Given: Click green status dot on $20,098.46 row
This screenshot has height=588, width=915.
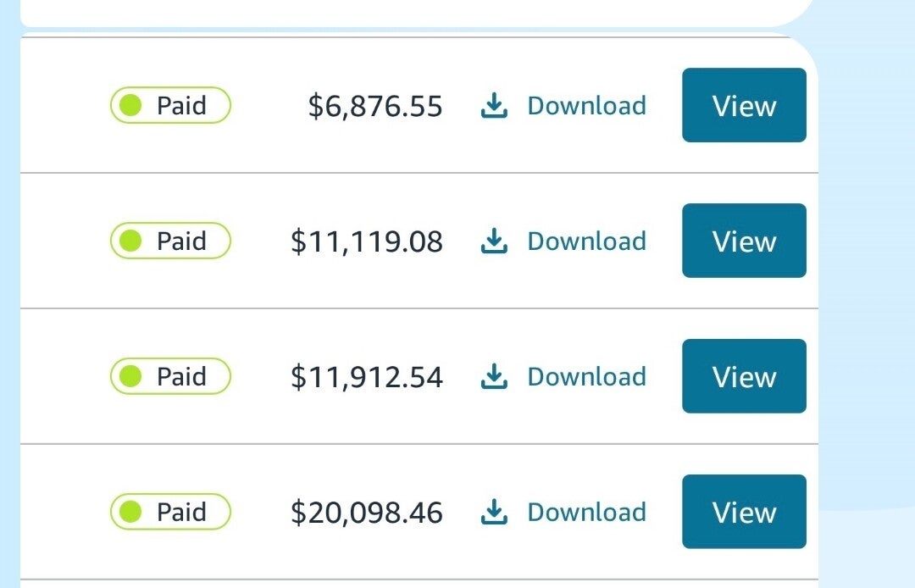Looking at the screenshot, I should click(x=130, y=513).
